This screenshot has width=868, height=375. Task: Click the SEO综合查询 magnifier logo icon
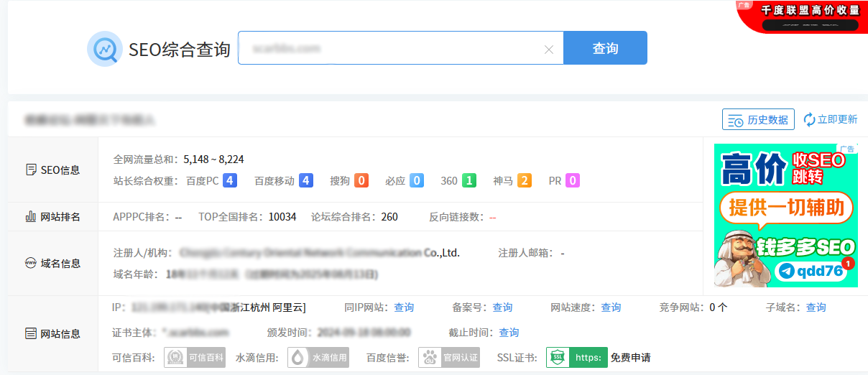pos(106,49)
